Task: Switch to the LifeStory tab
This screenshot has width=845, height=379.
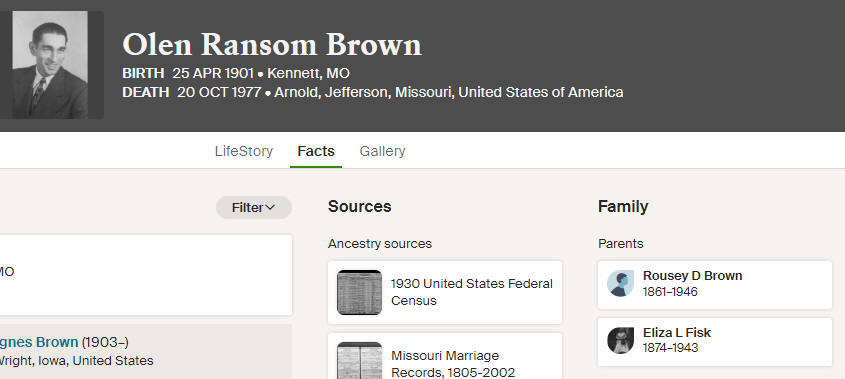Action: pos(244,151)
